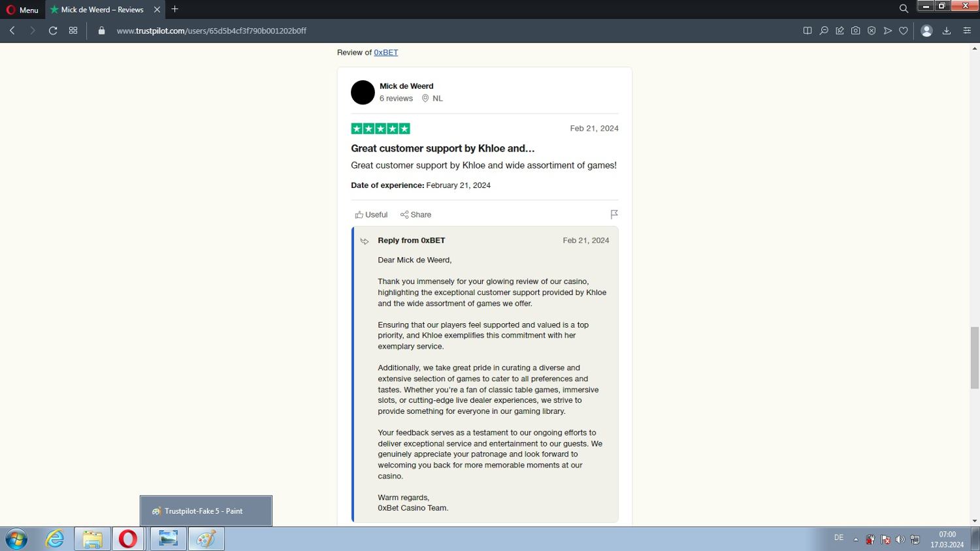Open the Opera account profile icon
The height and width of the screenshot is (551, 980).
[x=926, y=31]
